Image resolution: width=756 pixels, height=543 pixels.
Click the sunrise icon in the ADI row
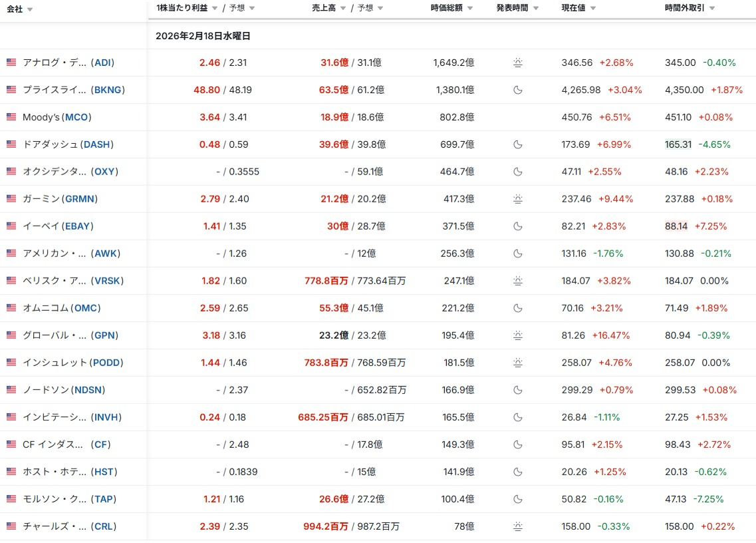click(518, 63)
